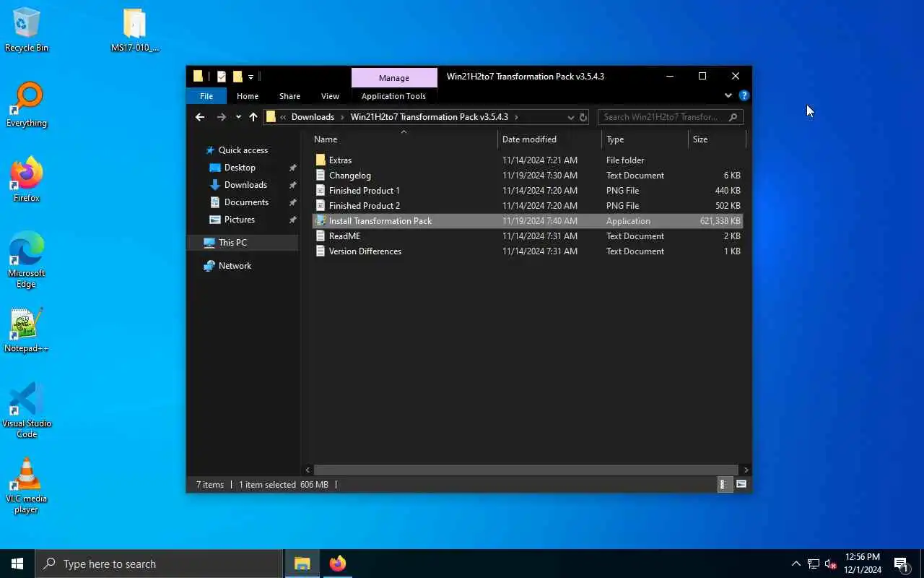Viewport: 924px width, 578px height.
Task: Select the Install Transformation Pack application
Action: click(x=528, y=221)
